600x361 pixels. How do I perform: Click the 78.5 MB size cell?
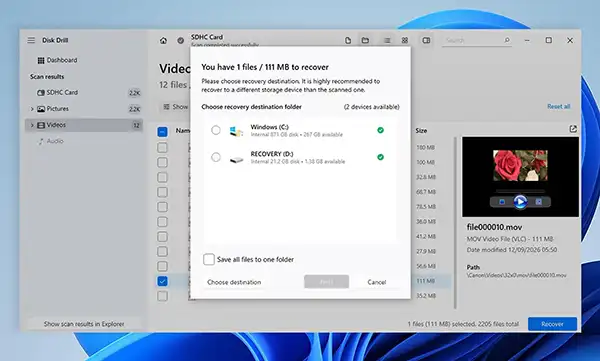pos(426,207)
